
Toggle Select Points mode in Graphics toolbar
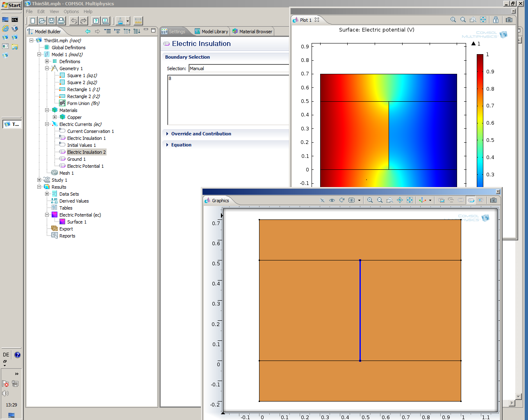coord(480,200)
